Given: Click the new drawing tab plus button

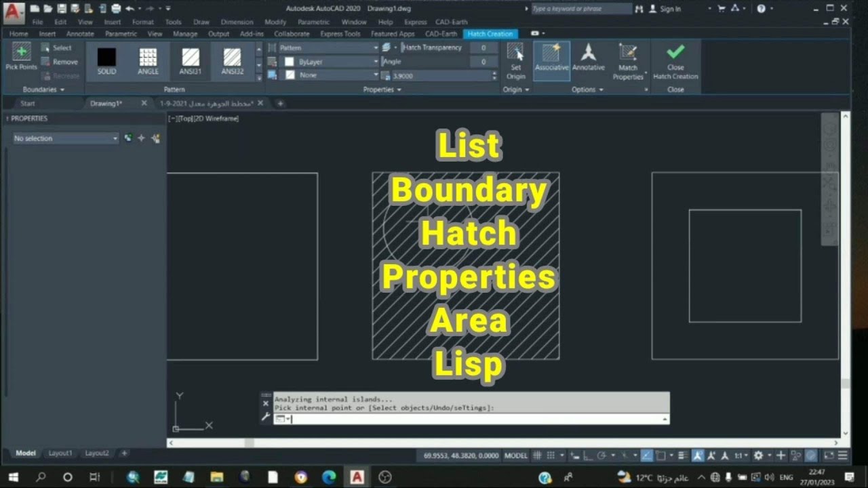Looking at the screenshot, I should (x=280, y=104).
